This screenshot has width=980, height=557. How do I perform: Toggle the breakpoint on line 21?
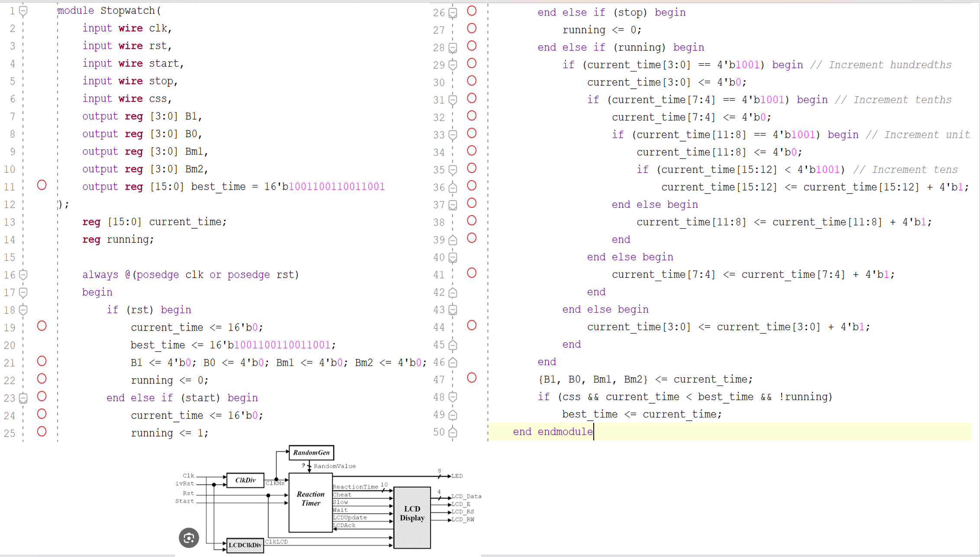[42, 361]
